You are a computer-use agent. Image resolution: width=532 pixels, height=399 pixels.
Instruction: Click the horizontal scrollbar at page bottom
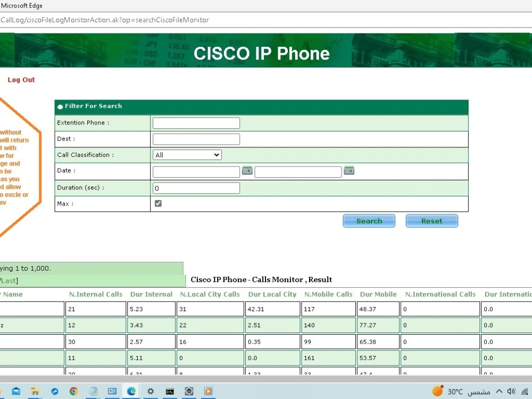[266, 379]
